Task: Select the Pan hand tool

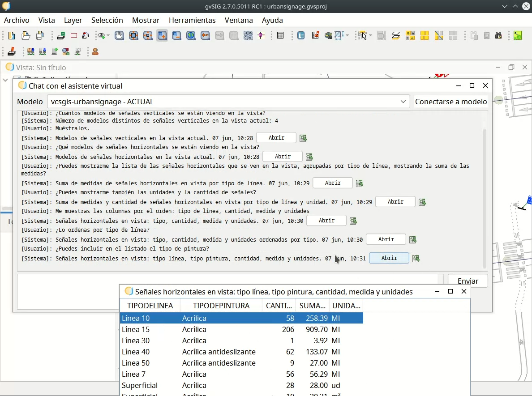Action: click(119, 36)
